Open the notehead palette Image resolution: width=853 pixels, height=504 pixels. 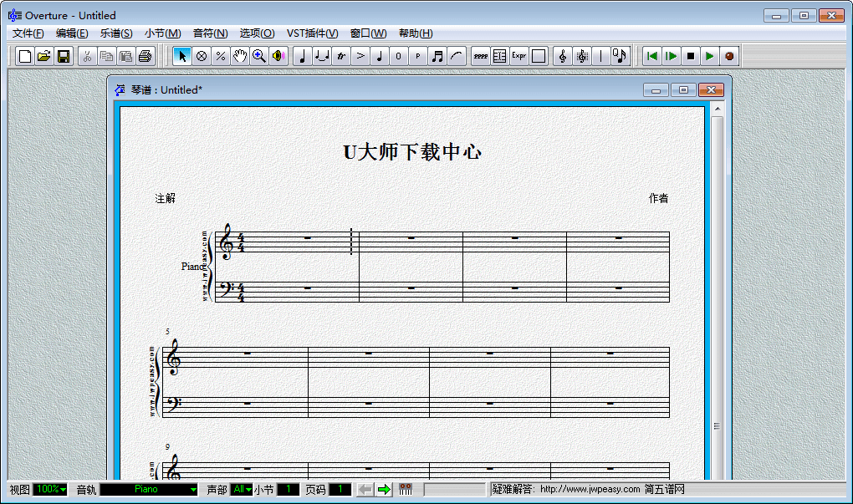click(x=379, y=56)
